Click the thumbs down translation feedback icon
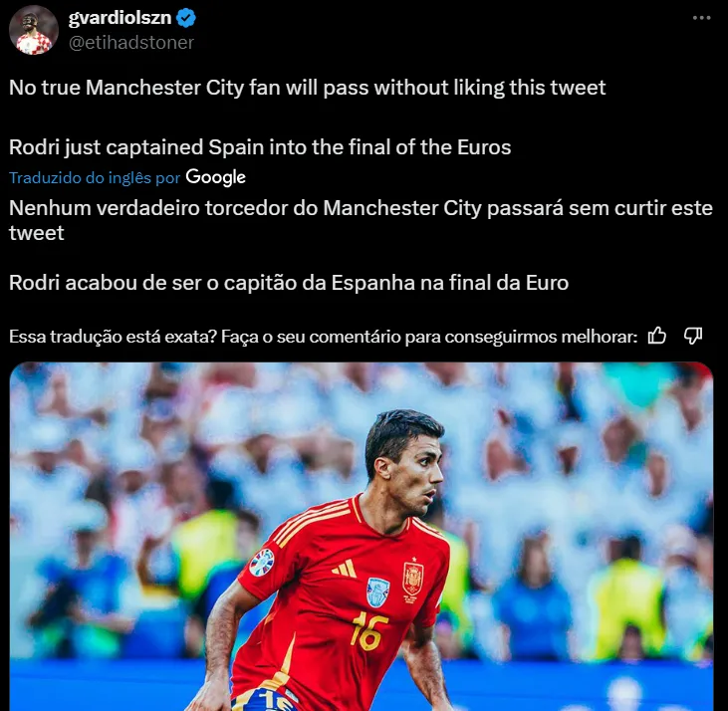The height and width of the screenshot is (711, 728). click(x=693, y=335)
